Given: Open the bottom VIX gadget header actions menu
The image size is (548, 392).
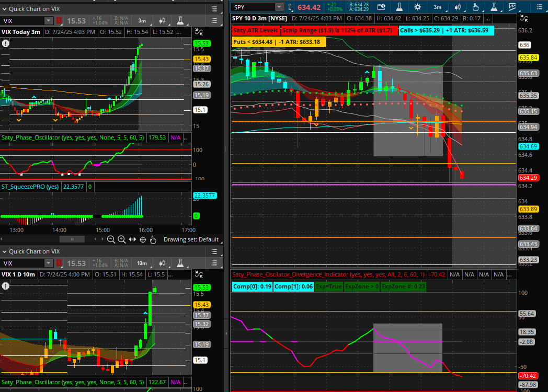Looking at the screenshot, I should click(214, 251).
